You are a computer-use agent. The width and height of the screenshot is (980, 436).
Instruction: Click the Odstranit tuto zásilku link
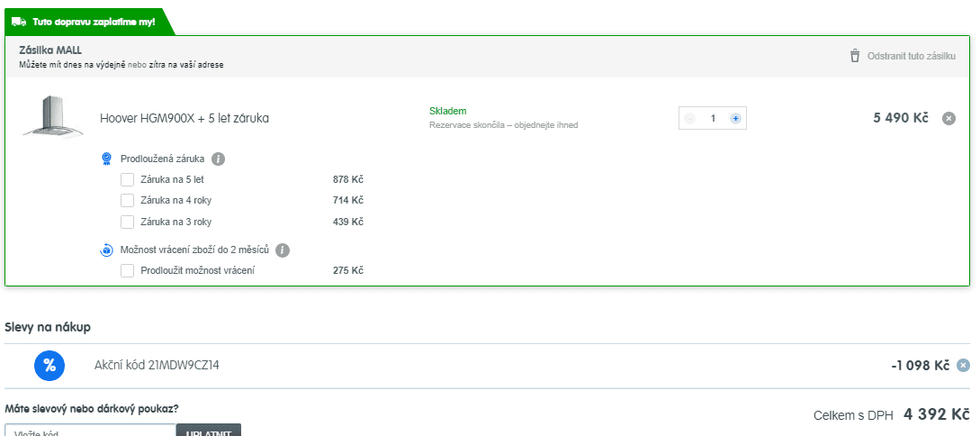[x=912, y=56]
